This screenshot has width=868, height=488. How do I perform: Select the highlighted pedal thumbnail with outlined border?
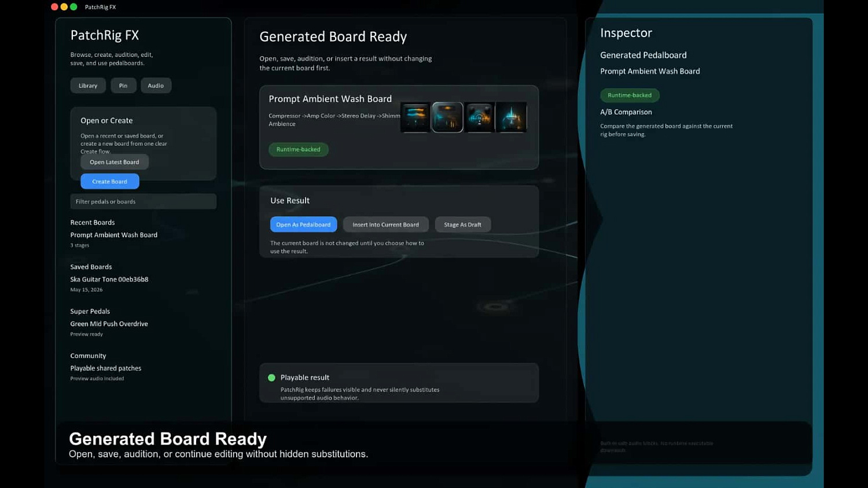click(x=447, y=117)
